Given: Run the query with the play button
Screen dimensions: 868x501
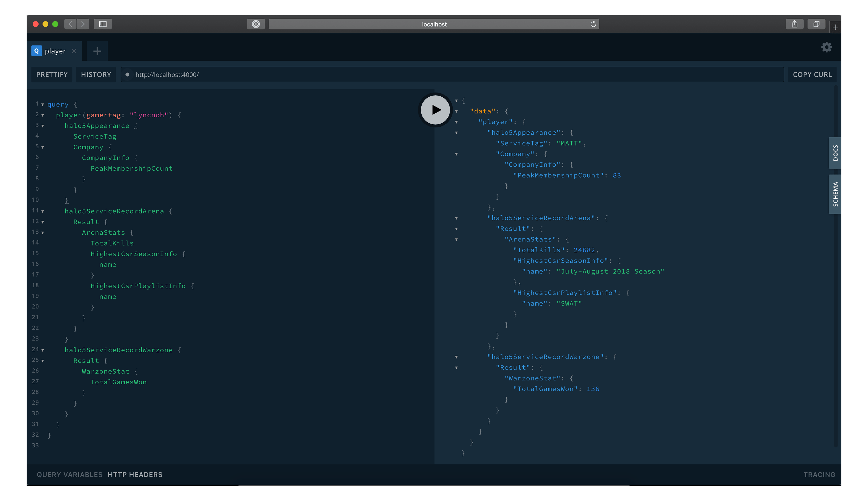Looking at the screenshot, I should coord(435,110).
